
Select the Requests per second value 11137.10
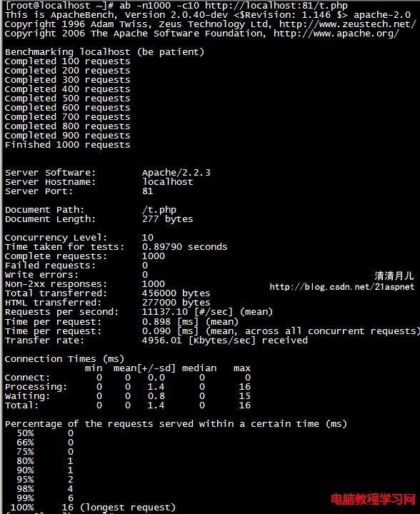165,312
